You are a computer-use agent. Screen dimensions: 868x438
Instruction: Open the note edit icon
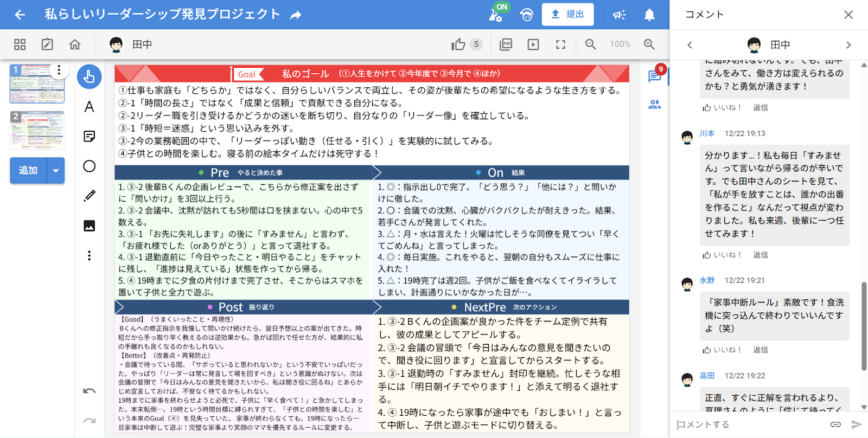click(x=47, y=44)
